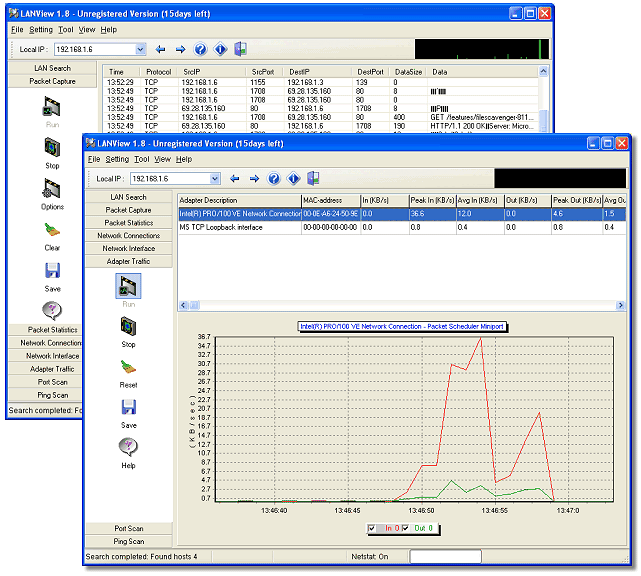Select Adapter Traffic in front window sidebar
Image resolution: width=641 pixels, height=576 pixels.
(x=128, y=261)
